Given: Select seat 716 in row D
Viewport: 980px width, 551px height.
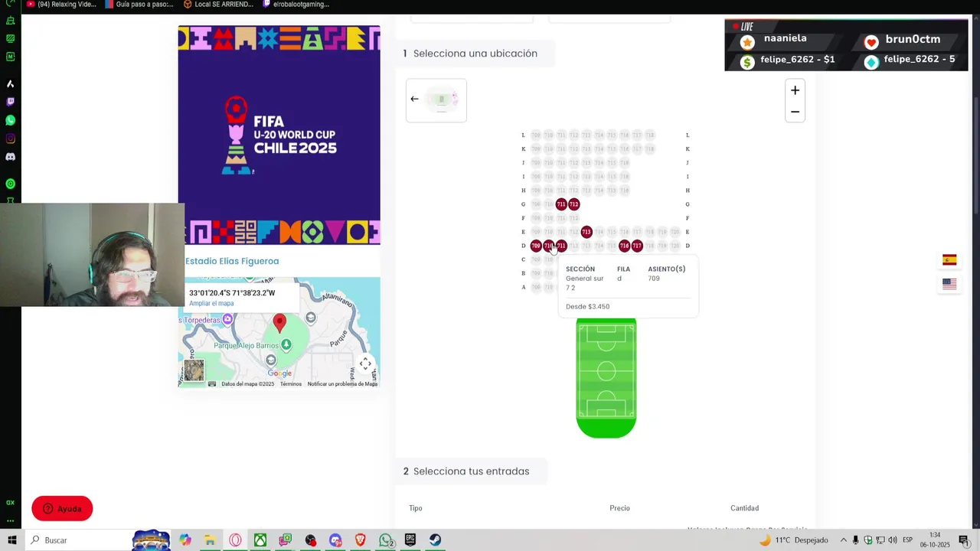Looking at the screenshot, I should pos(625,246).
